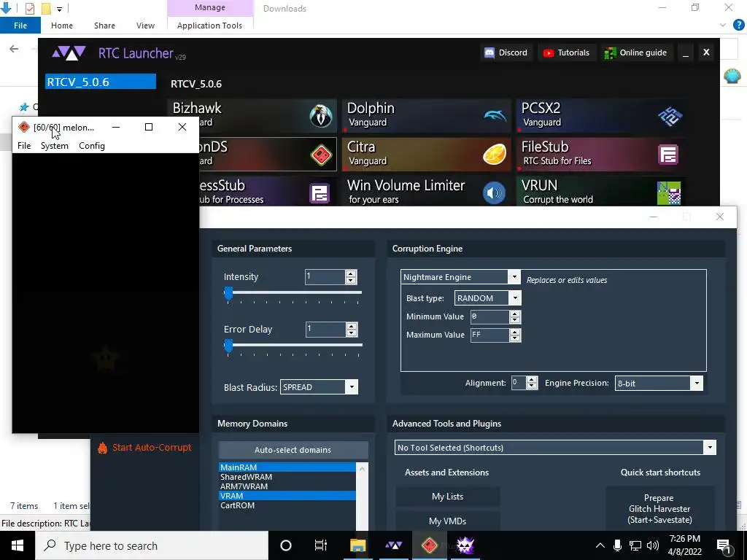Select VRAM memory domain
Screen dimensions: 747x560
pyautogui.click(x=287, y=496)
